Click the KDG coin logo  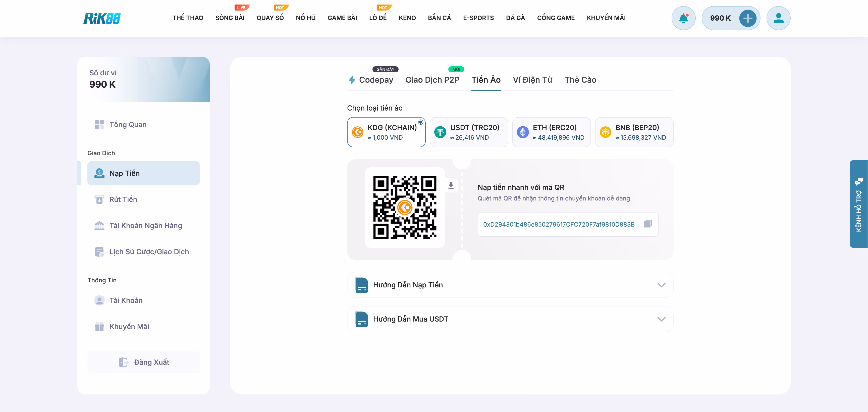(357, 132)
